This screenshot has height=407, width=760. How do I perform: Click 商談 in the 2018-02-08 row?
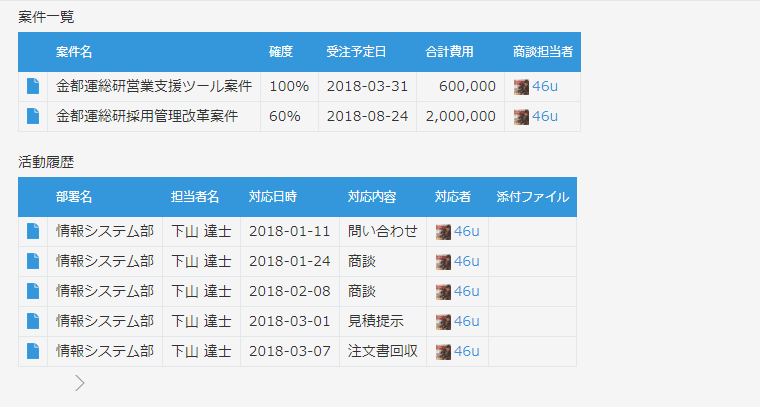click(362, 291)
